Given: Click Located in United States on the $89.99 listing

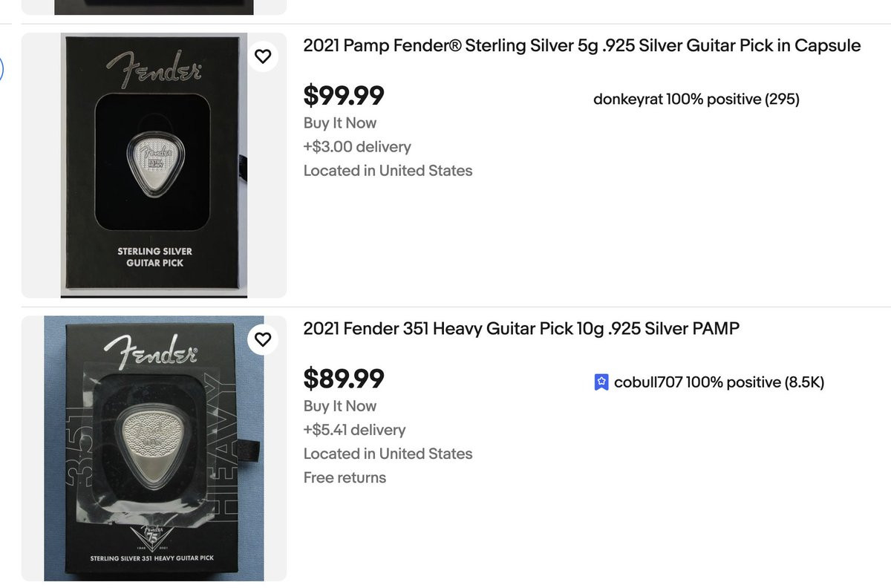Looking at the screenshot, I should coord(388,454).
